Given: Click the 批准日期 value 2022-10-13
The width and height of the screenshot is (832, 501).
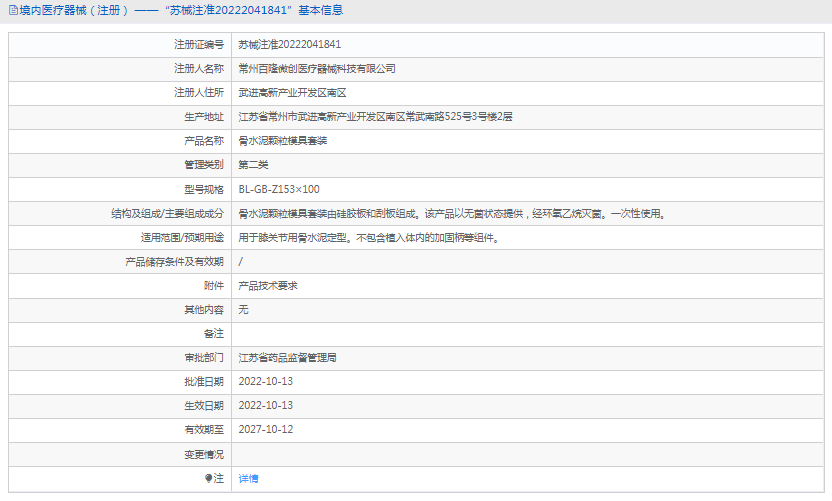Looking at the screenshot, I should point(265,382).
